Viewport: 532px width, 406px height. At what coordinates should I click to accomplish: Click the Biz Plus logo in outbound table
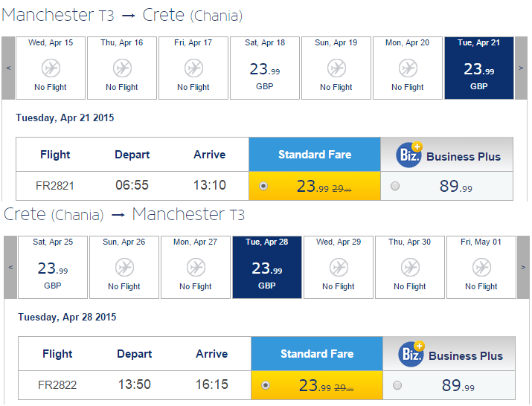[409, 155]
